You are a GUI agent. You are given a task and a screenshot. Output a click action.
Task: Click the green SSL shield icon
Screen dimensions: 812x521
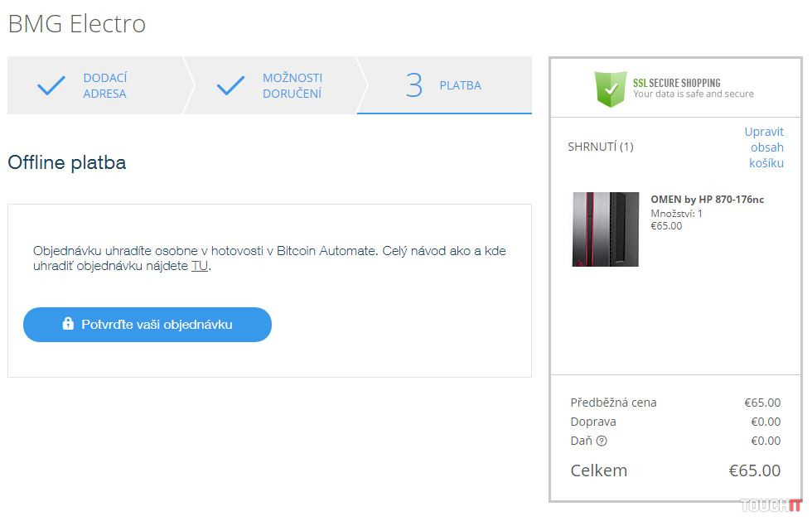point(611,88)
